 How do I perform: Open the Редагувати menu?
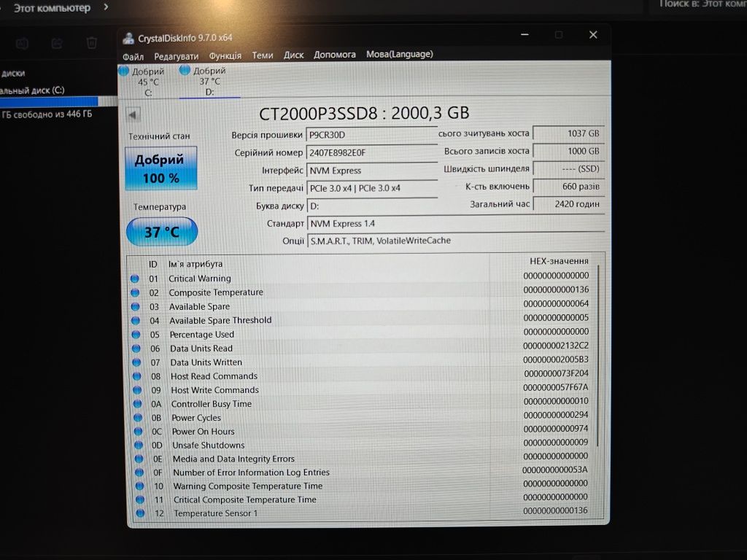pyautogui.click(x=177, y=56)
